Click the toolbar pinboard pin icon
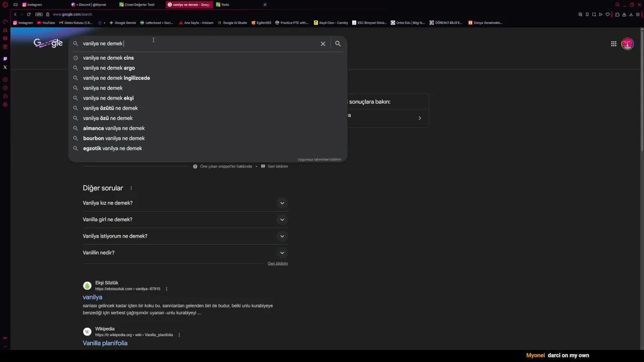The image size is (644, 362). coord(587,14)
